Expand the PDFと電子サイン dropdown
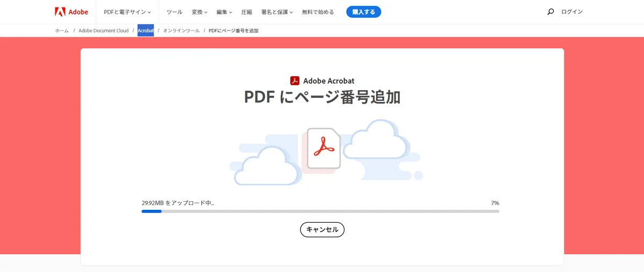This screenshot has width=644, height=272. [127, 12]
